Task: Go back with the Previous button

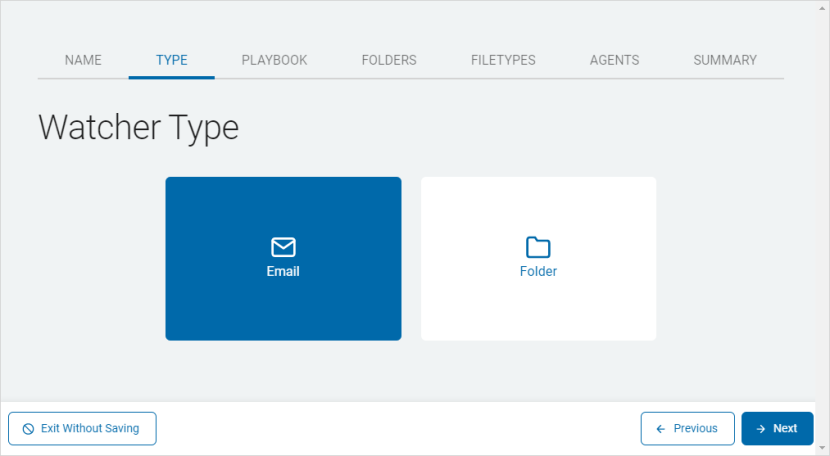Action: 687,428
